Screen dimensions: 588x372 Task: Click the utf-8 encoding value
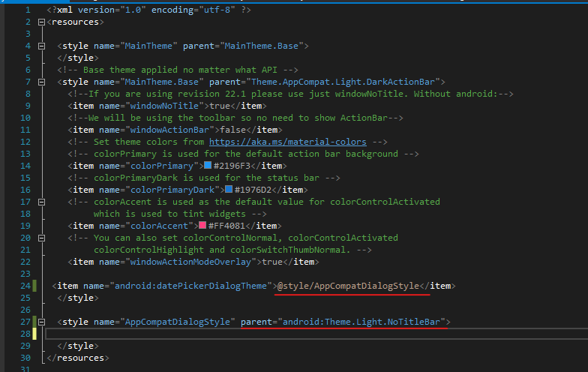click(x=217, y=10)
